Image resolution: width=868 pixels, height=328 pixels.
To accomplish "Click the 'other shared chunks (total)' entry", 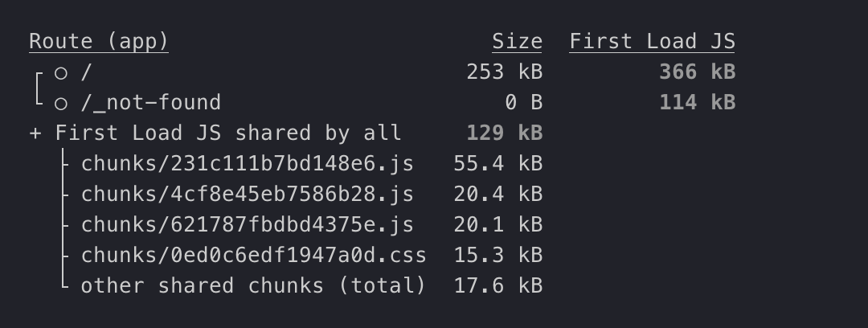I will pyautogui.click(x=253, y=286).
